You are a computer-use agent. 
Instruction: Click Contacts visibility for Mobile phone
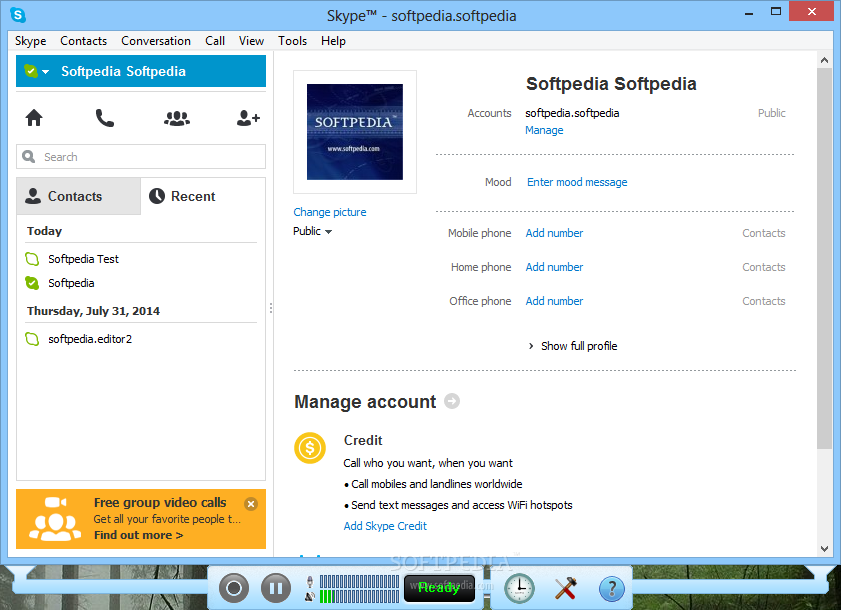click(764, 233)
